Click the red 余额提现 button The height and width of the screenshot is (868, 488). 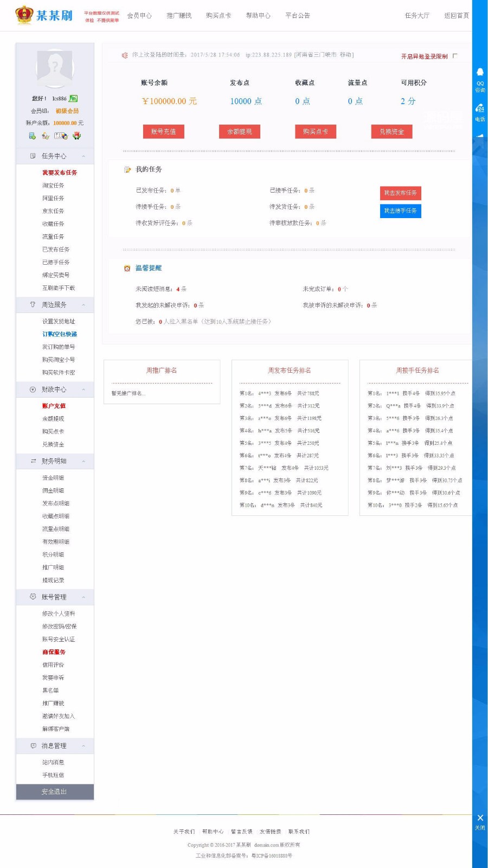(x=240, y=132)
